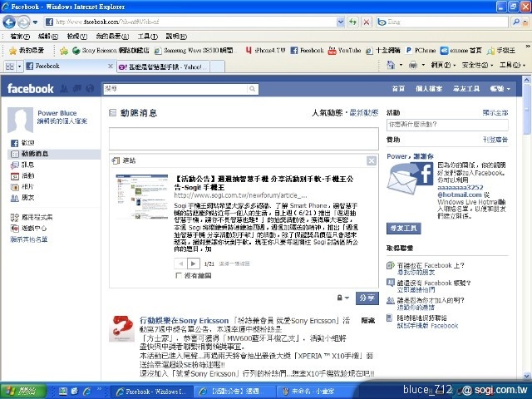Click the green Refresh page icon
The height and width of the screenshot is (399, 532).
pos(352,22)
